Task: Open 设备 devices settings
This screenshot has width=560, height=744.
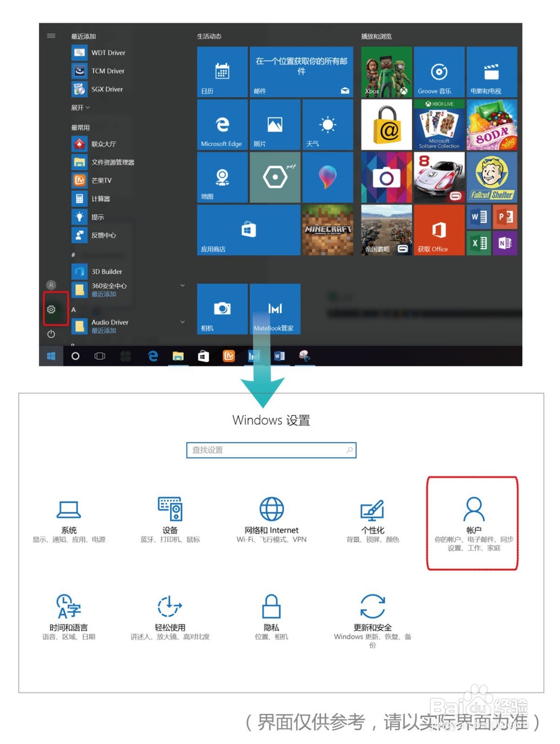Action: coord(170,520)
